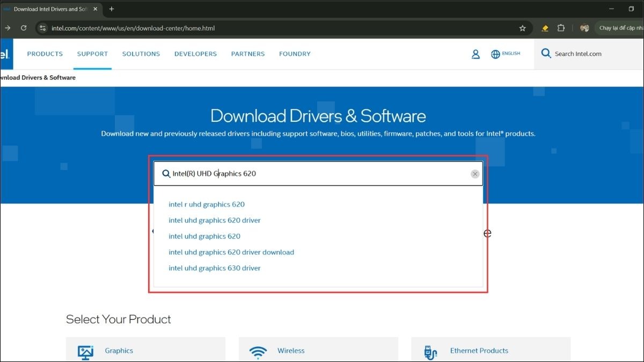Pick 'intel uhd graphics 620 driver download' suggestion
Screen dimensions: 644x362
(x=231, y=252)
